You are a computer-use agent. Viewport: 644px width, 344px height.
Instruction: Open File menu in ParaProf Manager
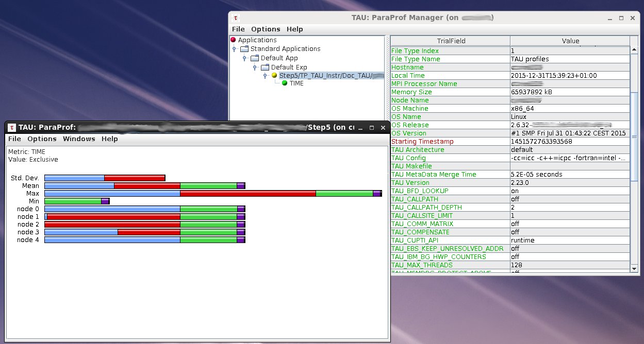238,29
